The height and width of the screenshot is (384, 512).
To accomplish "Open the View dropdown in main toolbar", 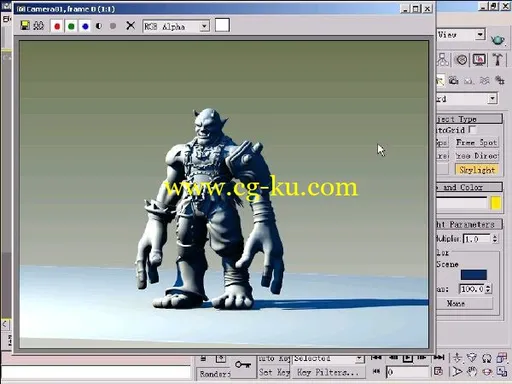I will point(480,34).
